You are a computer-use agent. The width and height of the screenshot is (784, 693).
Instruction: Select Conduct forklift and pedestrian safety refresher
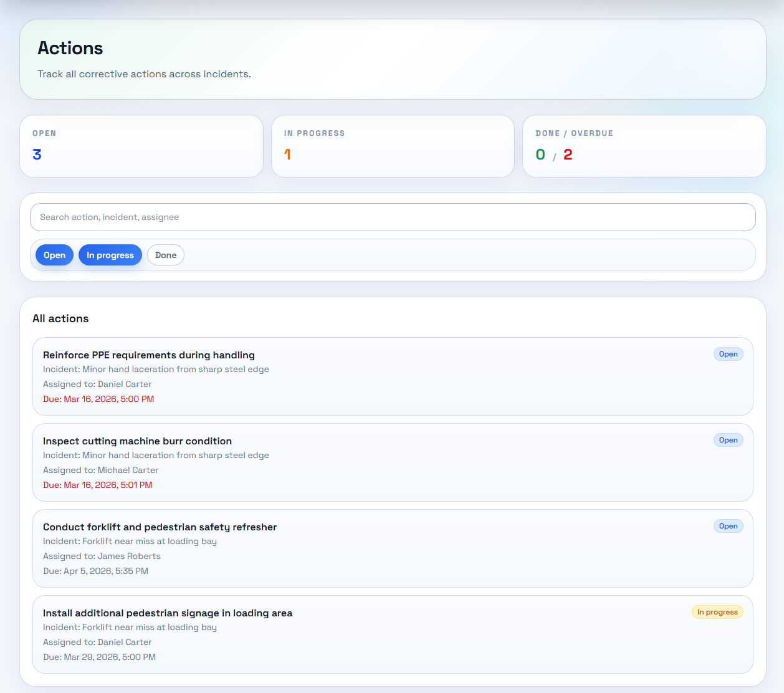point(393,548)
